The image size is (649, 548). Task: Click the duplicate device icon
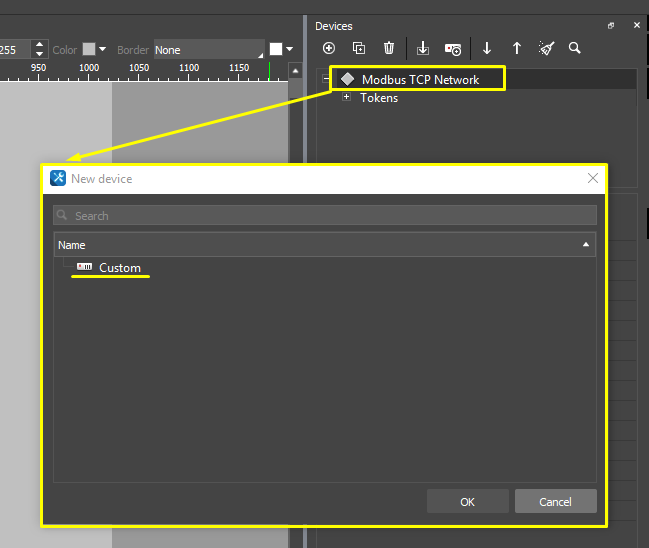coord(359,48)
